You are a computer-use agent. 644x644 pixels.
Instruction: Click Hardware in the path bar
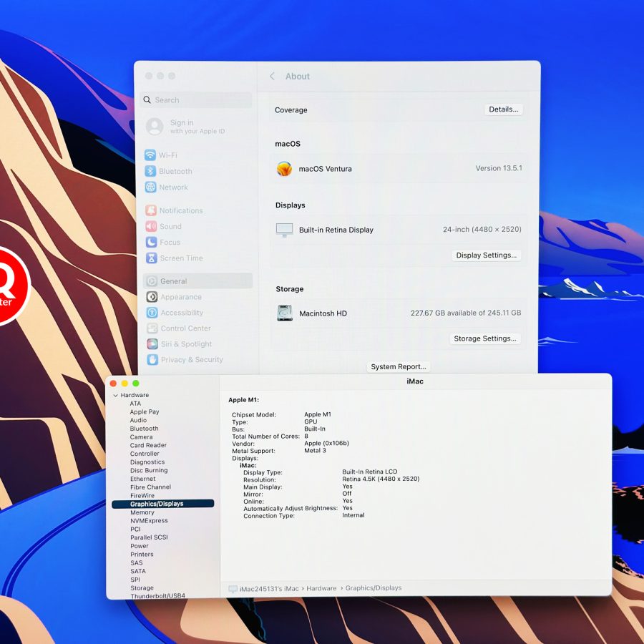[x=321, y=589]
